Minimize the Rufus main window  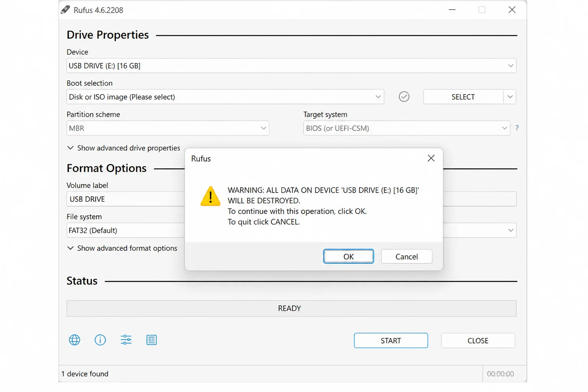(x=452, y=10)
